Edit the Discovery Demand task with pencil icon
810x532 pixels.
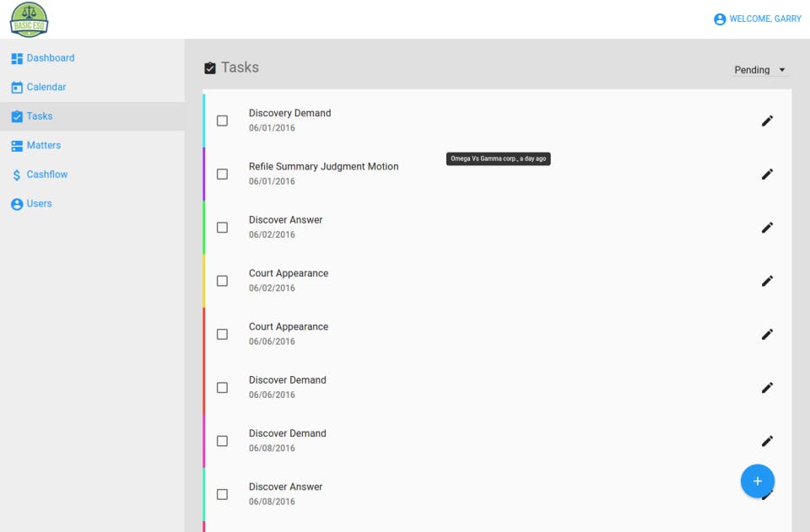767,121
